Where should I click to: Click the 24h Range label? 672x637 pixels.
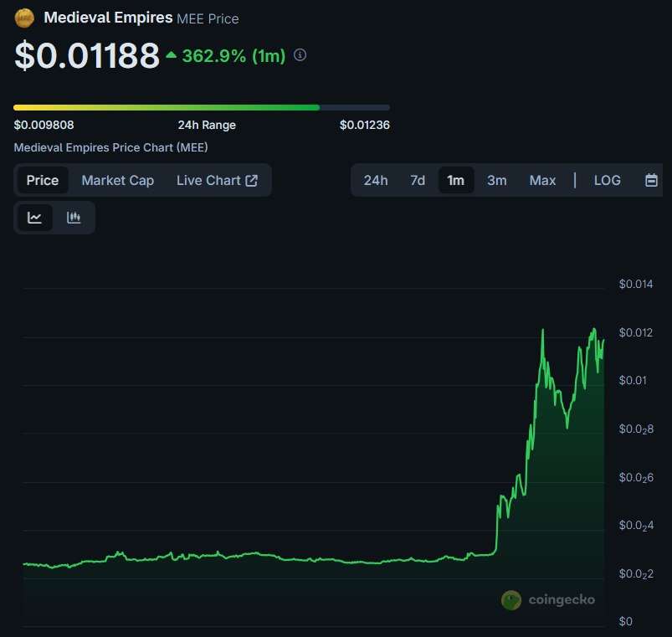pyautogui.click(x=207, y=125)
